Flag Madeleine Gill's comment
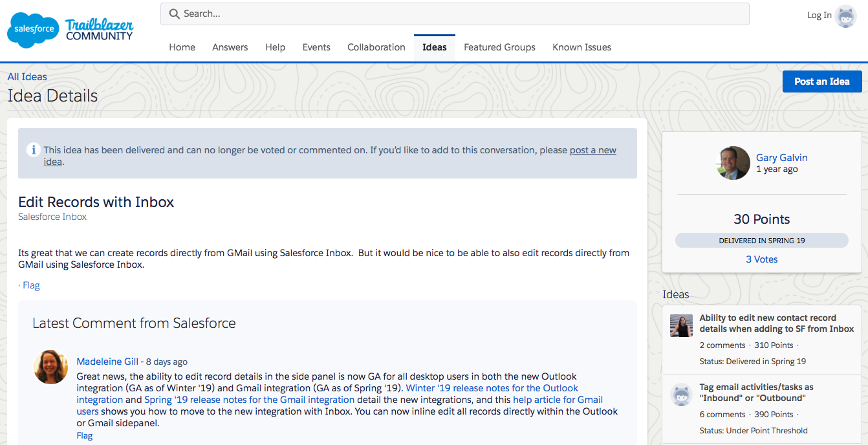Screen dimensions: 868x445 (x=85, y=435)
